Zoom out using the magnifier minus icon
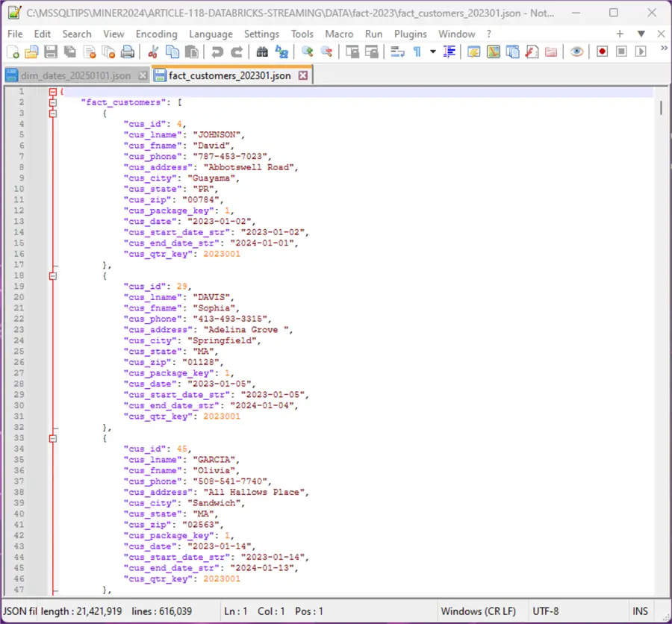The image size is (672, 624). tap(326, 52)
